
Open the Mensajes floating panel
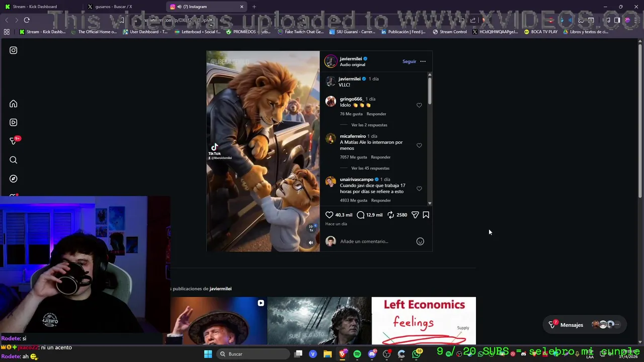point(585,325)
